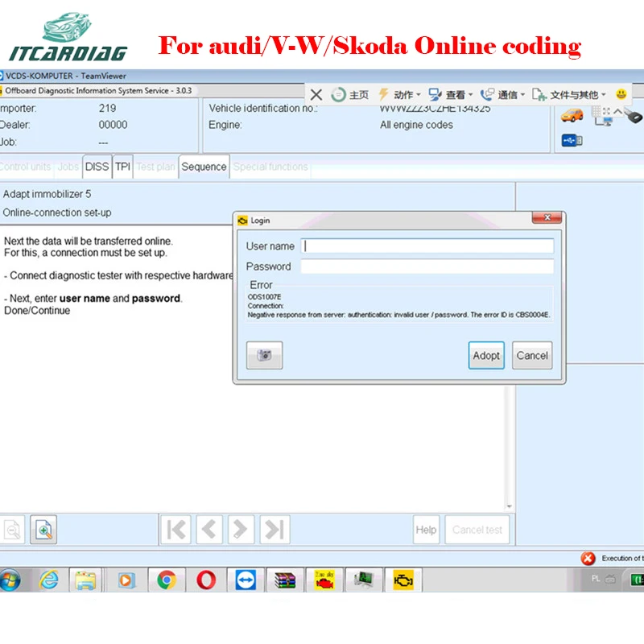Select the Test plan tab
This screenshot has height=644, width=644.
tap(155, 167)
